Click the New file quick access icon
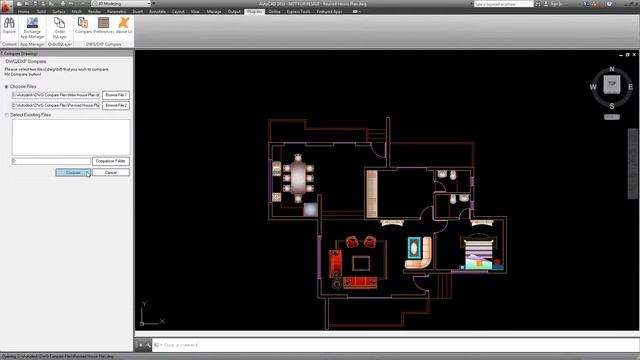Image resolution: width=640 pixels, height=360 pixels. click(19, 4)
